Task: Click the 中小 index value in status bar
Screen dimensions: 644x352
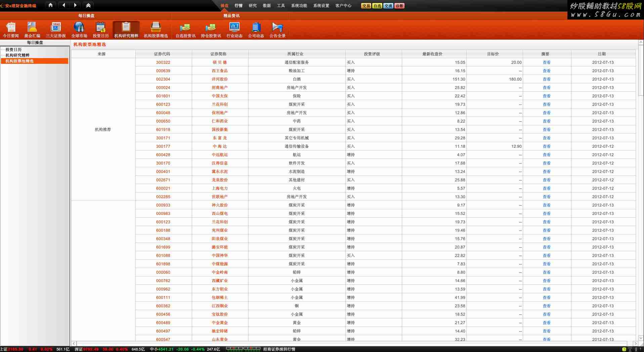Action: (166, 349)
